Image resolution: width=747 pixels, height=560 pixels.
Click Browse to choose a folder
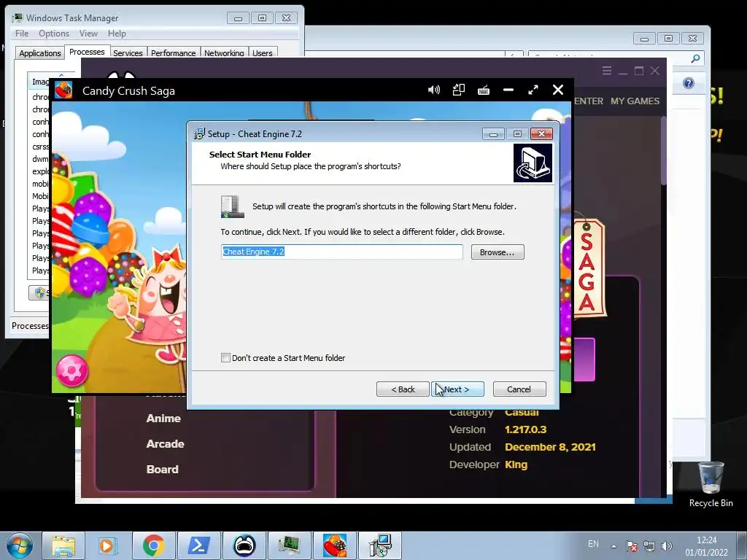tap(498, 252)
